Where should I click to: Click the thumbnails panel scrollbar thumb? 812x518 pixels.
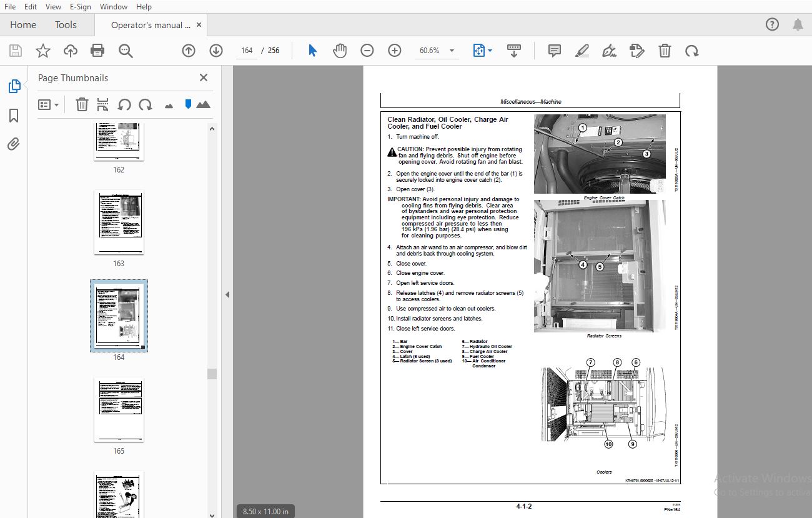[x=212, y=374]
